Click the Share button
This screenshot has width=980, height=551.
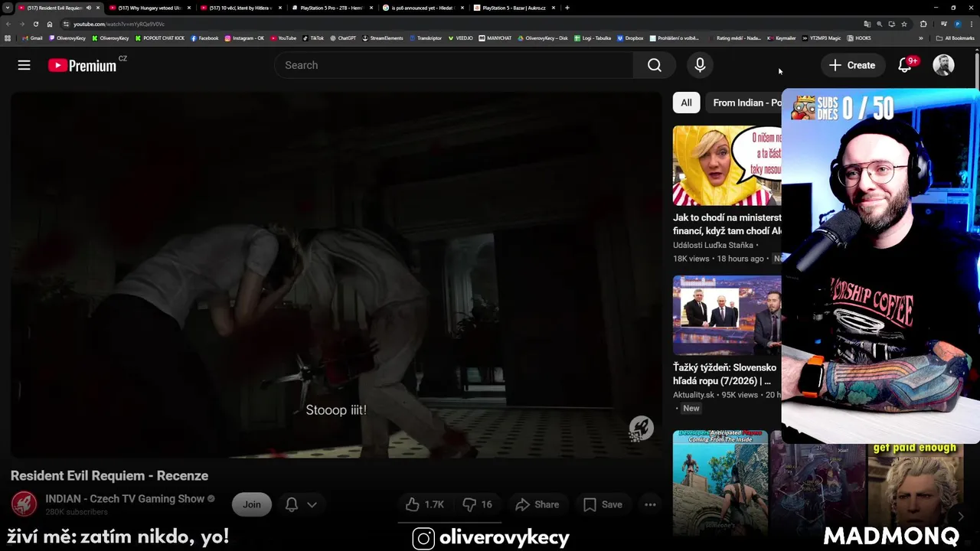click(x=537, y=504)
